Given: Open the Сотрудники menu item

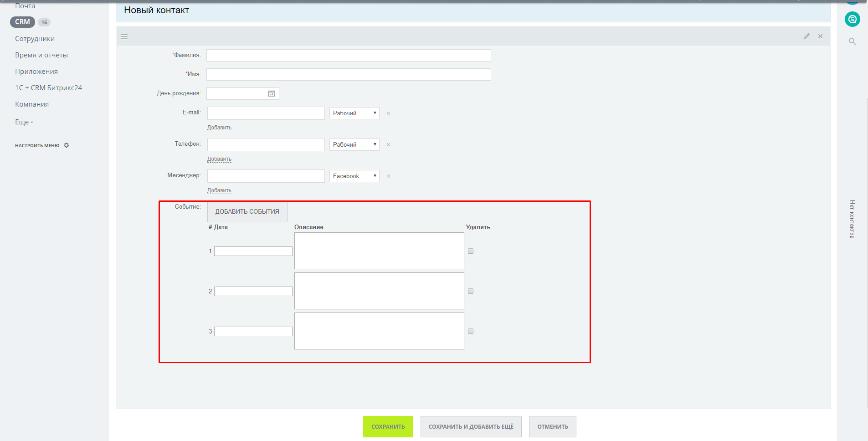Looking at the screenshot, I should tap(35, 39).
